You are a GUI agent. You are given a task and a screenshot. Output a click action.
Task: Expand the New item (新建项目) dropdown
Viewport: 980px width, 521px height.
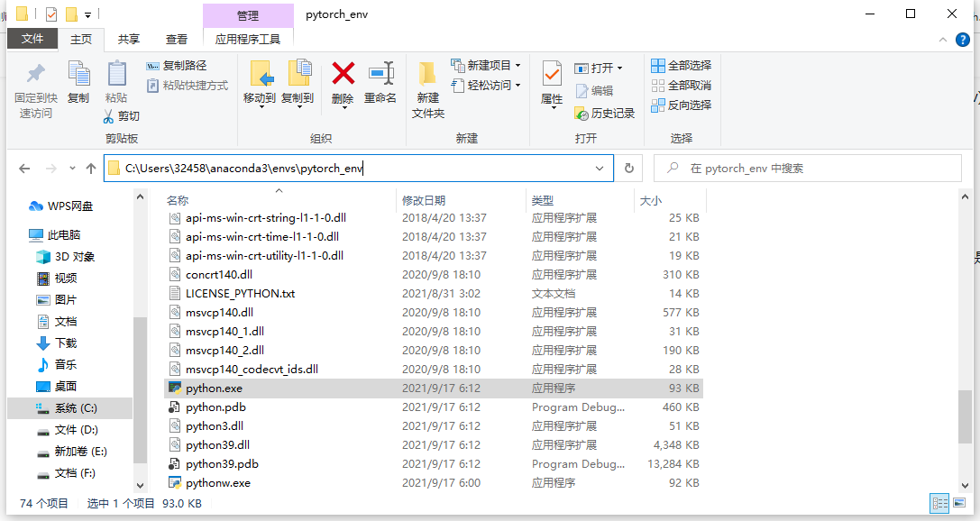click(518, 66)
